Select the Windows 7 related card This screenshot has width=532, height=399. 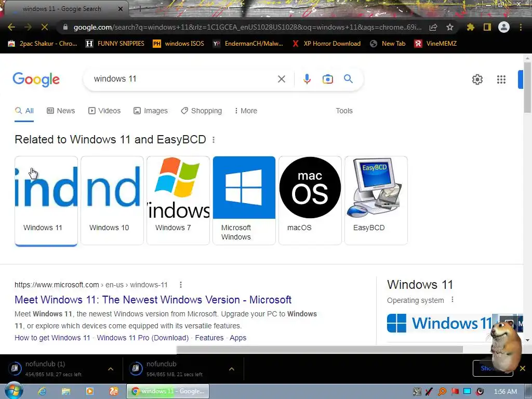(x=178, y=201)
